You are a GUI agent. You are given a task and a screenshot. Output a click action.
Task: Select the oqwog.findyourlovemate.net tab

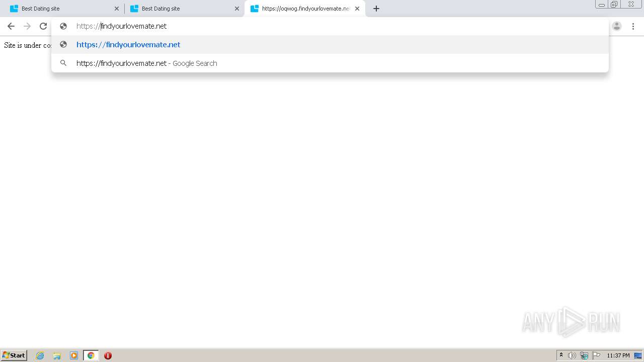pos(304,9)
